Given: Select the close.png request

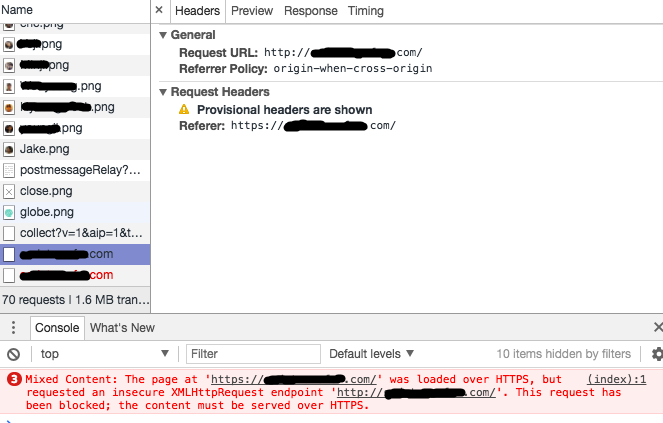Looking at the screenshot, I should pos(75,191).
